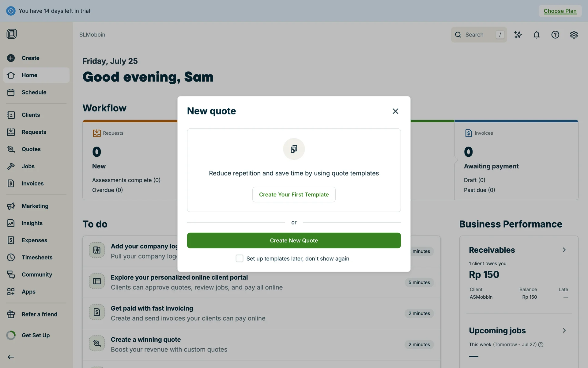Click the Create plus icon
The height and width of the screenshot is (368, 588).
[11, 58]
